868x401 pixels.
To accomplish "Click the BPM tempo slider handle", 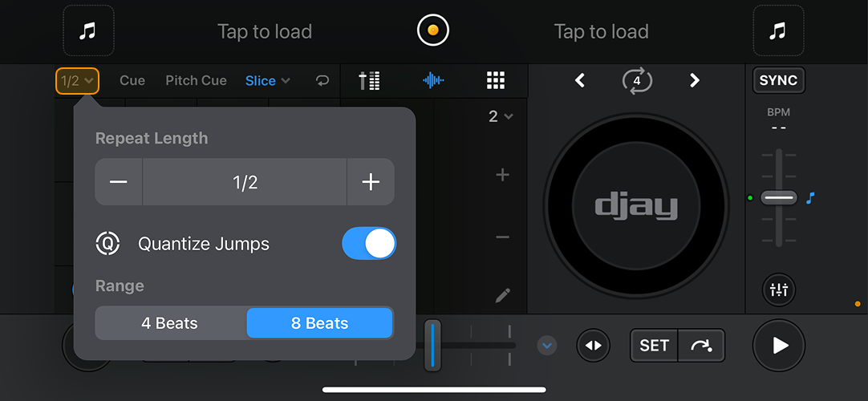I will 778,197.
